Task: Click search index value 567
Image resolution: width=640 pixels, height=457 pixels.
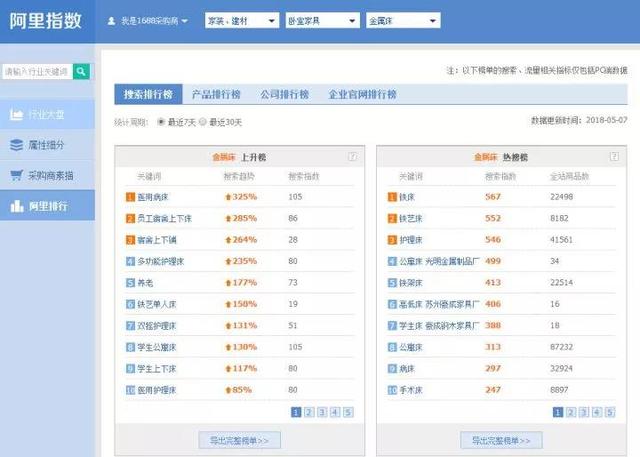Action: (493, 197)
